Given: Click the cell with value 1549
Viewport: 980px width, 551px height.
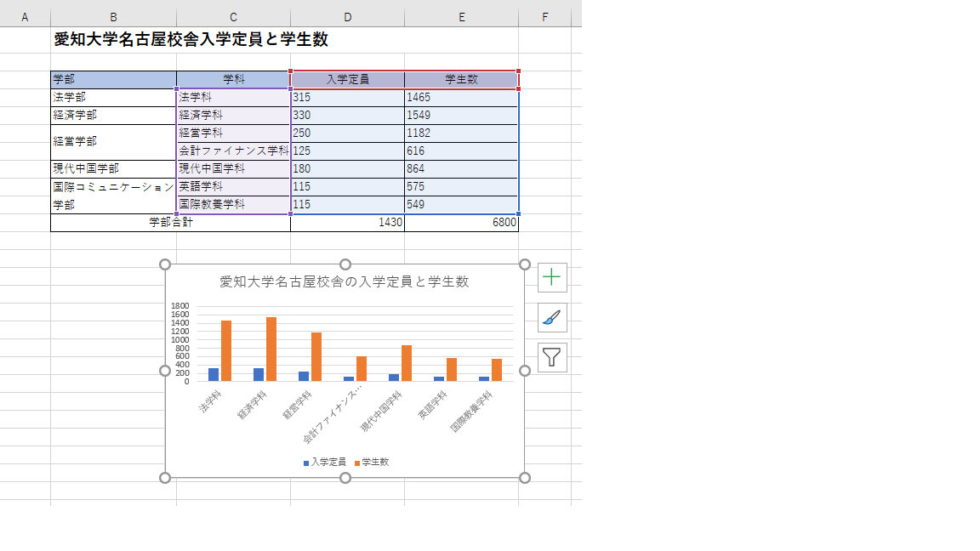Looking at the screenshot, I should coord(461,115).
